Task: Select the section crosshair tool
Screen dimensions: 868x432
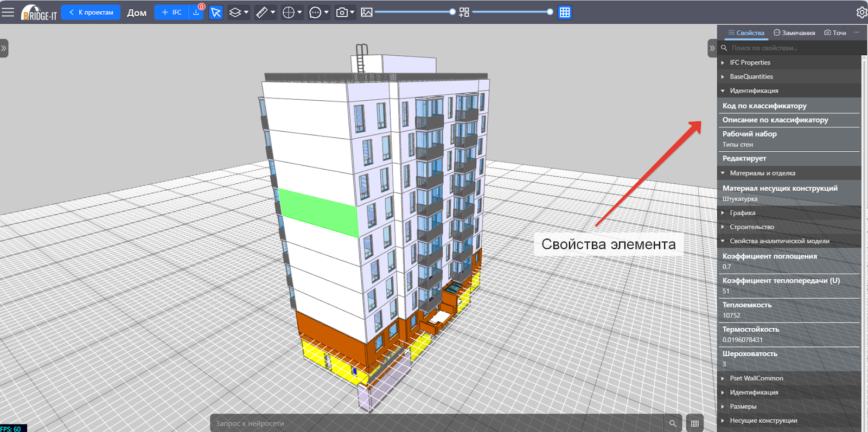Action: point(289,12)
